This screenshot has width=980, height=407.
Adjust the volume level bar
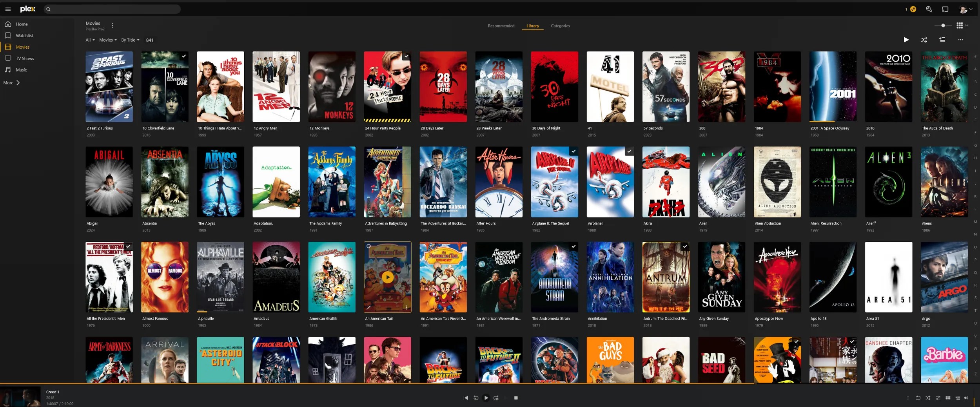(974, 398)
